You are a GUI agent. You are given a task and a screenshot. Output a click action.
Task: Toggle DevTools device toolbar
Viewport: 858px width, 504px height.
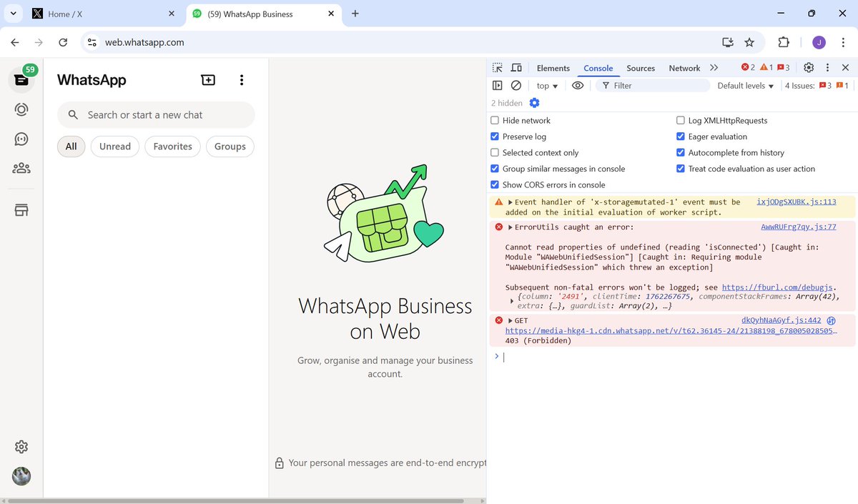coord(516,68)
